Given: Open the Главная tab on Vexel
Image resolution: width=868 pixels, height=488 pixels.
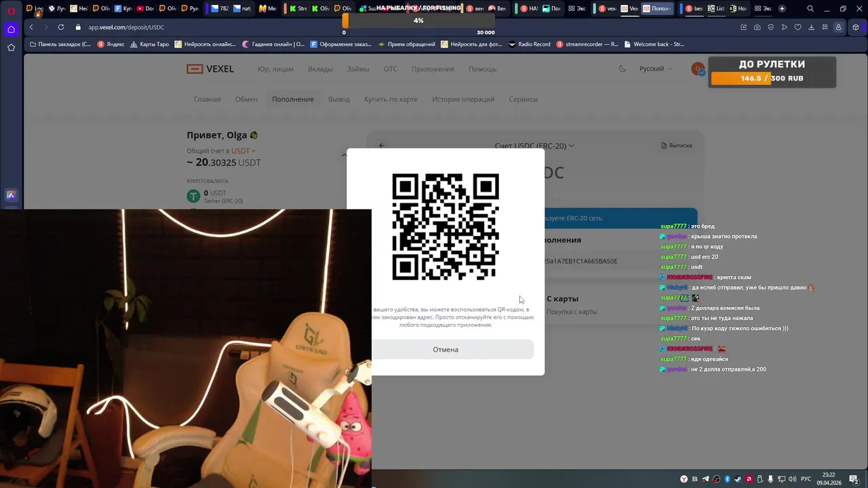Looking at the screenshot, I should click(207, 99).
